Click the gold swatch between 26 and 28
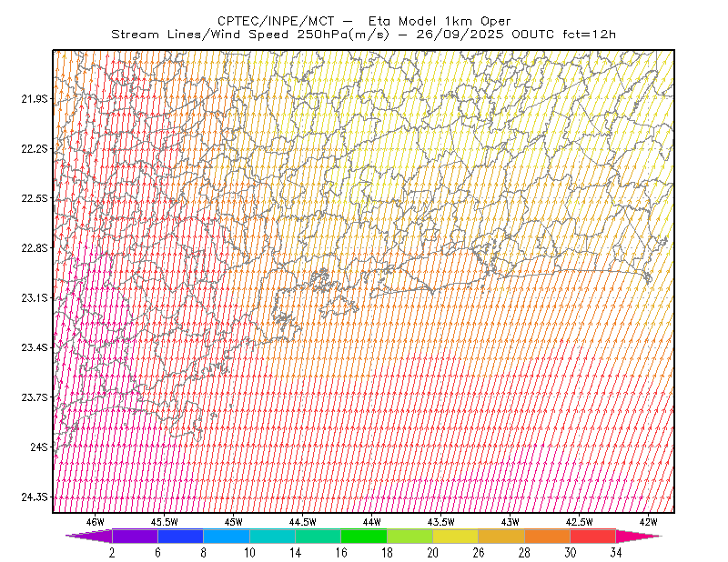Viewport: 728px width, 562px height. click(x=501, y=536)
